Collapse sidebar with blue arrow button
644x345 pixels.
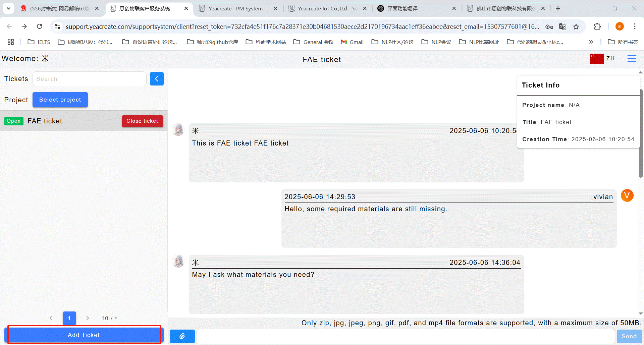coord(157,79)
